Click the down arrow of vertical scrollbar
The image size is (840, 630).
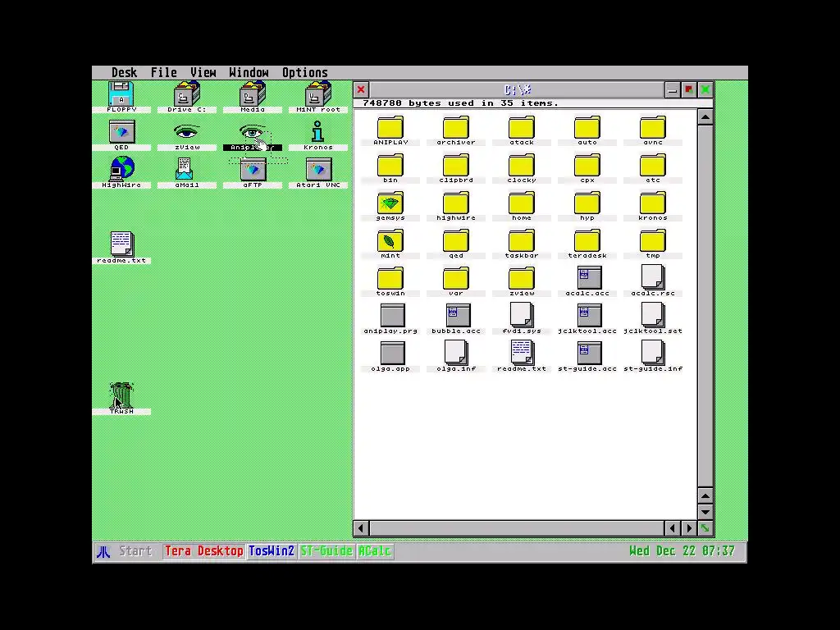[705, 512]
